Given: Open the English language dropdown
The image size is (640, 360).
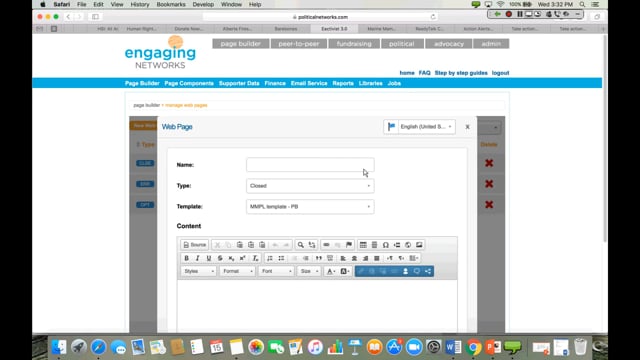Looking at the screenshot, I should point(420,127).
